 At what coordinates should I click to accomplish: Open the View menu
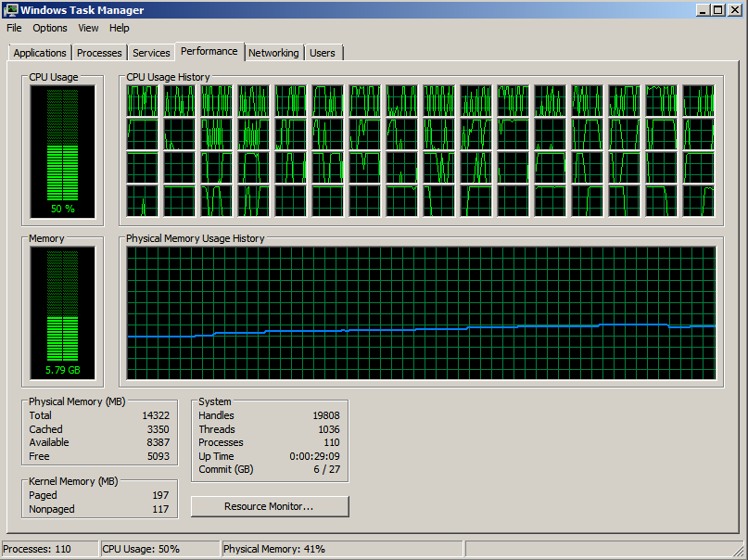coord(88,28)
